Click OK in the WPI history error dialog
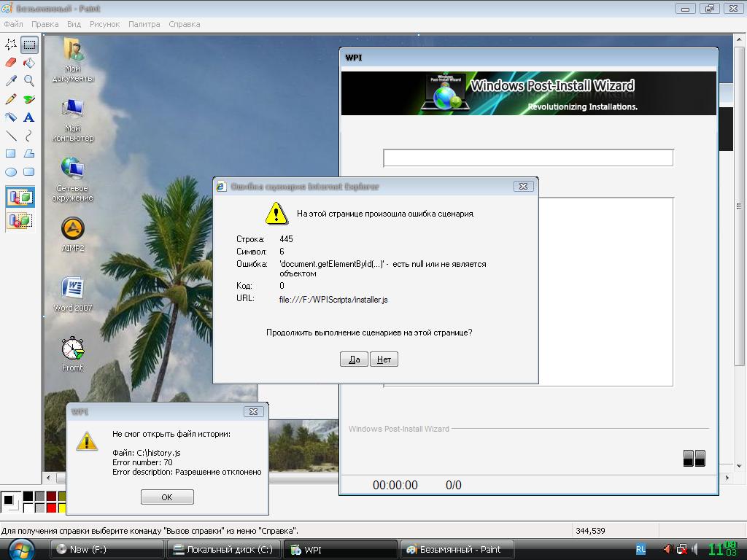747x560 pixels. point(167,497)
